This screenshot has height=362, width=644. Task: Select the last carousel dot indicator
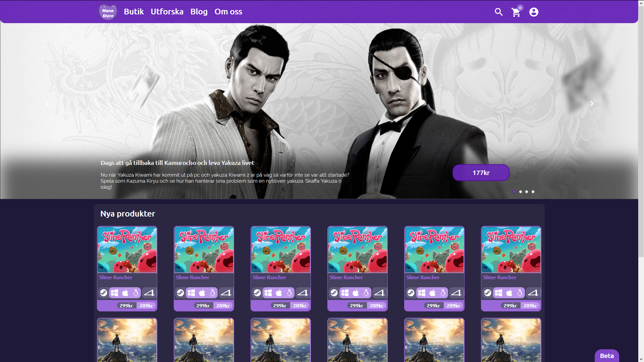[533, 192]
